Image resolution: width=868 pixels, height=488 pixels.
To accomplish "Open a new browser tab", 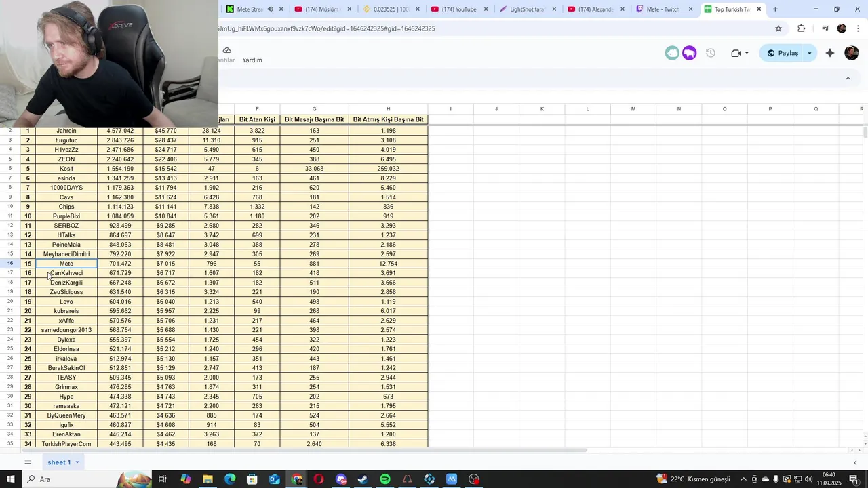I will point(775,9).
